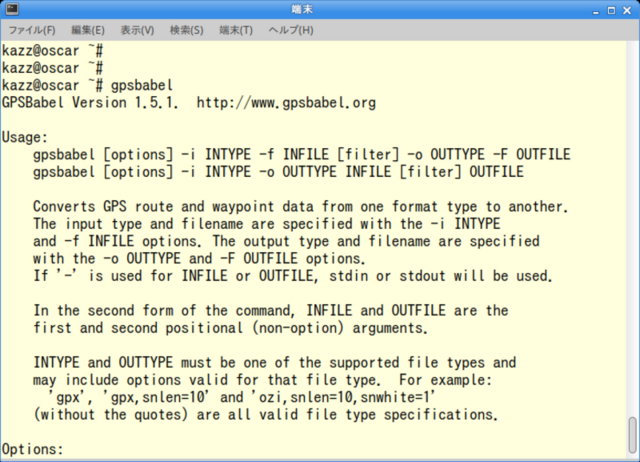Click the Usage: heading line
The image size is (640, 462).
[x=25, y=138]
